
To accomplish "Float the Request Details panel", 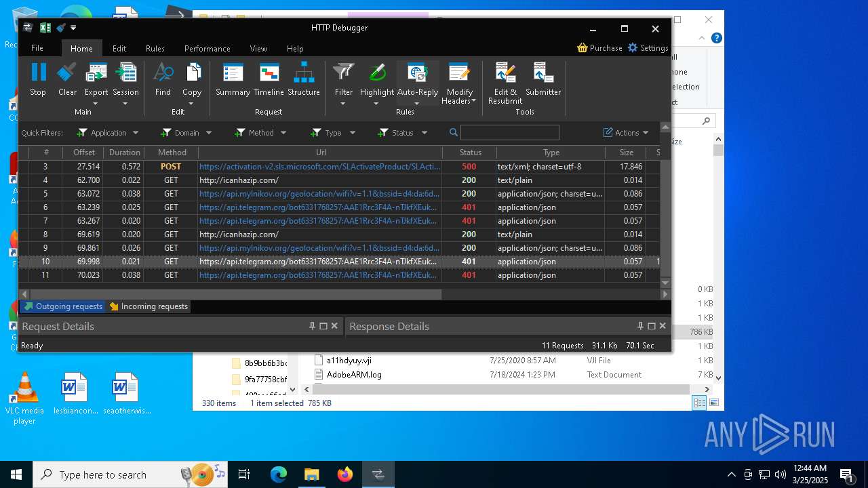I will [323, 326].
